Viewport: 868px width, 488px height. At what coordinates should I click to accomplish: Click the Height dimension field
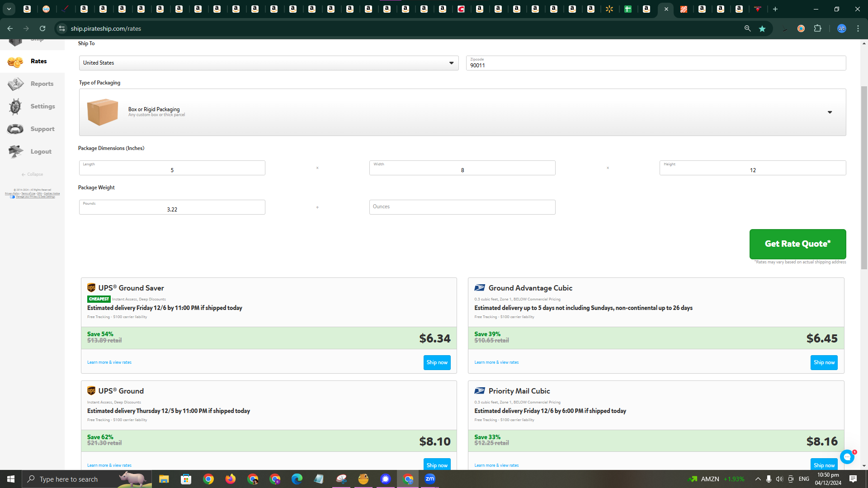(x=753, y=168)
